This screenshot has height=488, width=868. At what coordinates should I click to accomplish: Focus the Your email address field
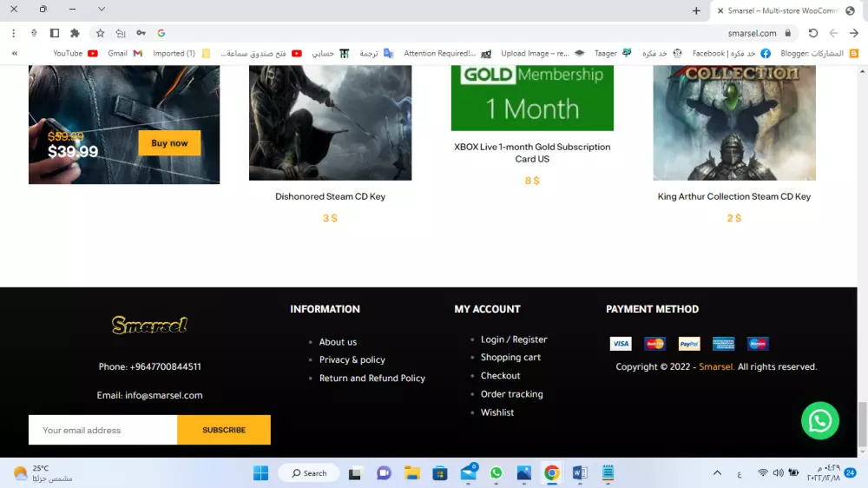click(103, 430)
